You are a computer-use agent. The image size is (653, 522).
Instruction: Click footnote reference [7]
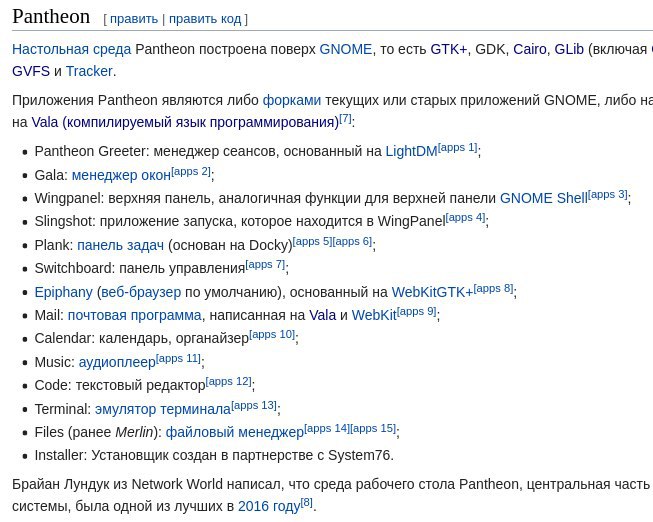(x=345, y=119)
